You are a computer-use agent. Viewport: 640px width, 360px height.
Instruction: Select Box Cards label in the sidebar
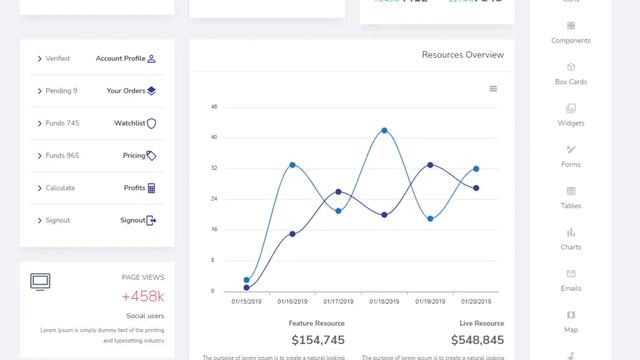571,82
